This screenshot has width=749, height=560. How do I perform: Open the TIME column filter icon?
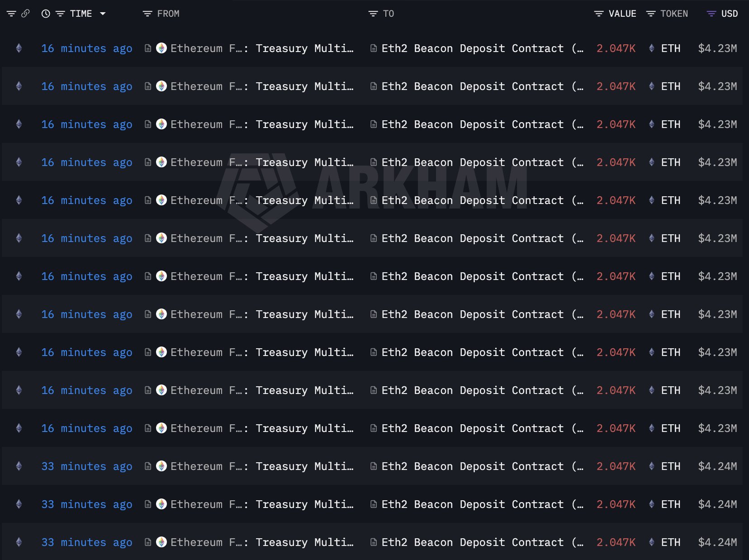[x=60, y=14]
